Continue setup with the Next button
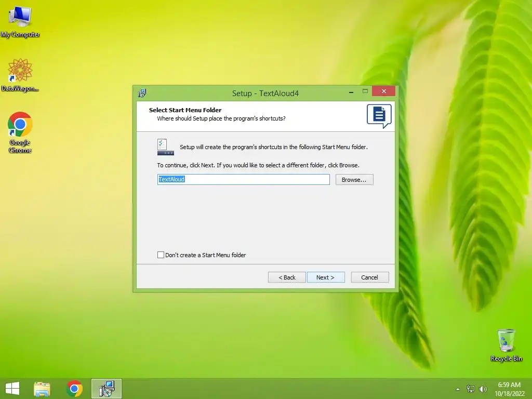Viewport: 532px width, 399px height. click(326, 277)
